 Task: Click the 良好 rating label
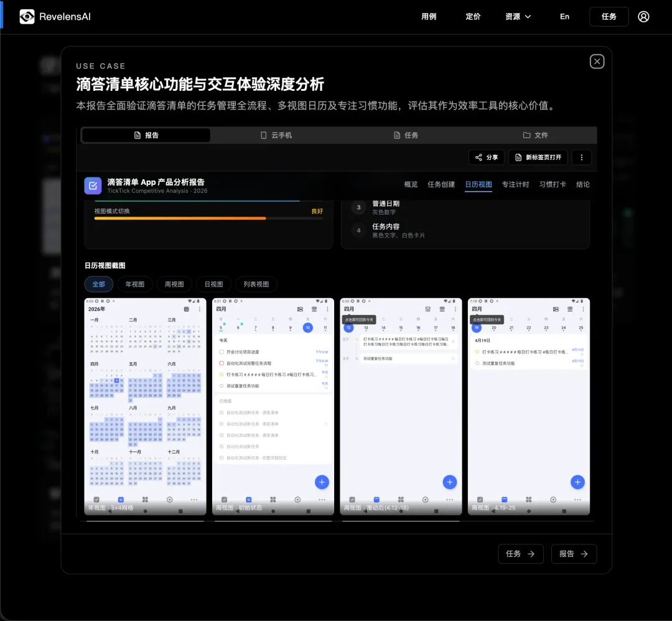[317, 211]
